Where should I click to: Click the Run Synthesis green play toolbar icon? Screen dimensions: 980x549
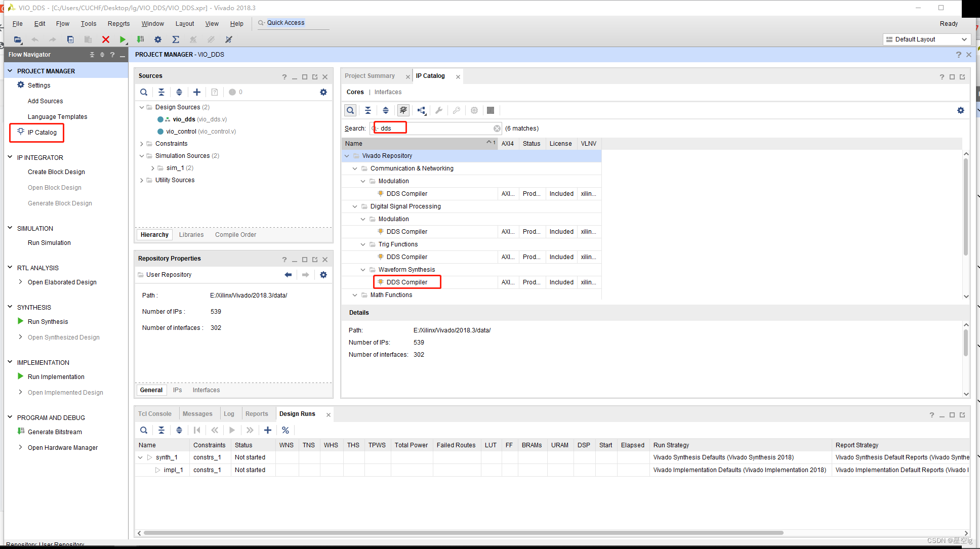coord(123,39)
